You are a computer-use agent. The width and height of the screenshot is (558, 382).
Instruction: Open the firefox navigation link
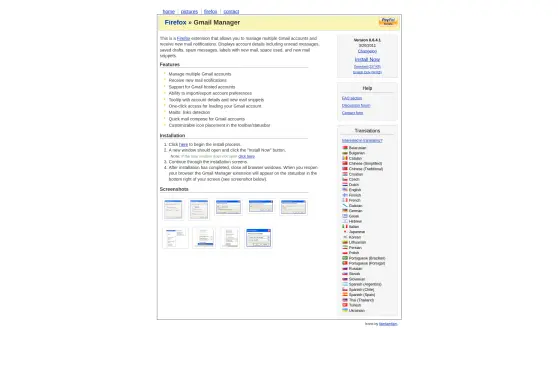coord(210,12)
